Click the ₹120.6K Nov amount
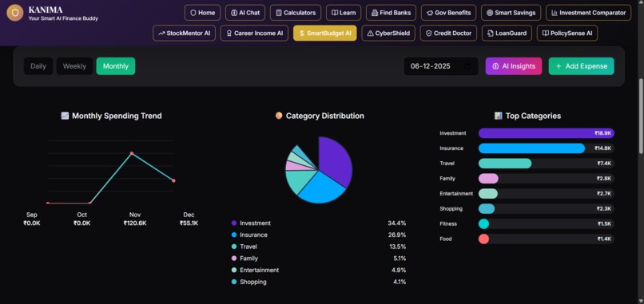The width and height of the screenshot is (644, 304). pos(136,223)
